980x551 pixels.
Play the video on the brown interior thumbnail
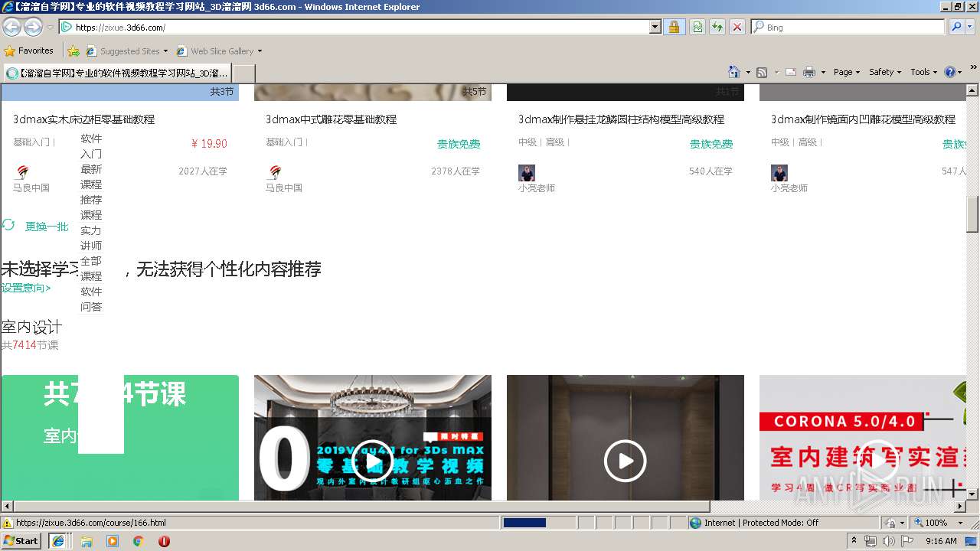click(625, 461)
